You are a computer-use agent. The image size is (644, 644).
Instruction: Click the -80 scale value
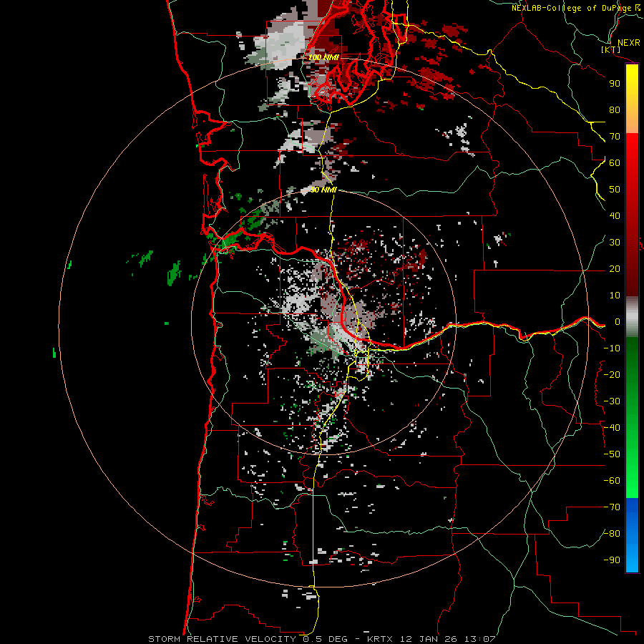pyautogui.click(x=612, y=534)
